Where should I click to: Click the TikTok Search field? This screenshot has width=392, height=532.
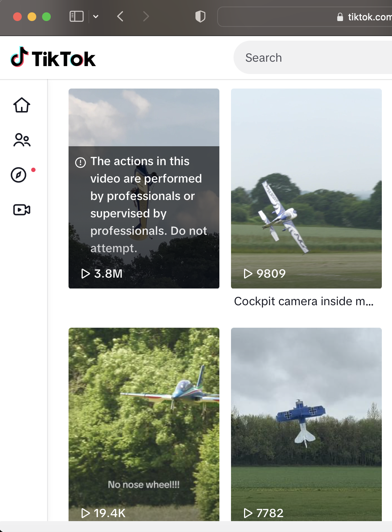pyautogui.click(x=312, y=58)
